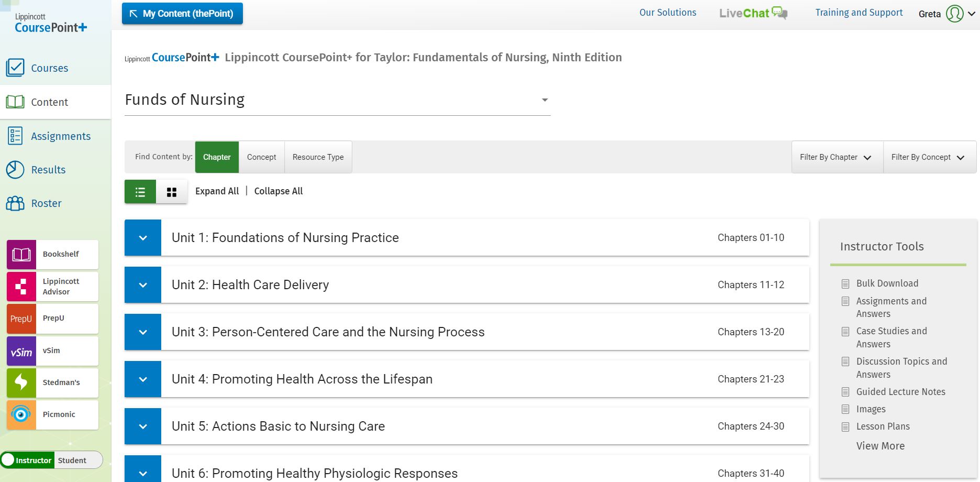Go to Assignments in the sidebar
Image resolution: width=980 pixels, height=482 pixels.
pos(60,136)
